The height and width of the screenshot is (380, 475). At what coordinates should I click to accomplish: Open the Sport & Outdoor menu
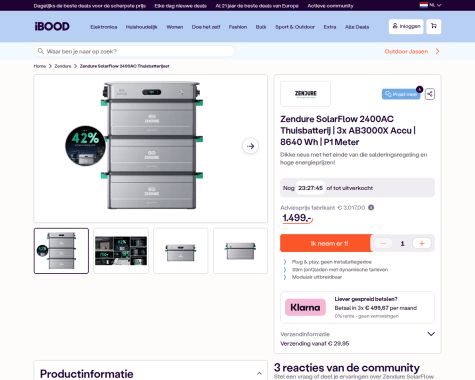tap(295, 27)
